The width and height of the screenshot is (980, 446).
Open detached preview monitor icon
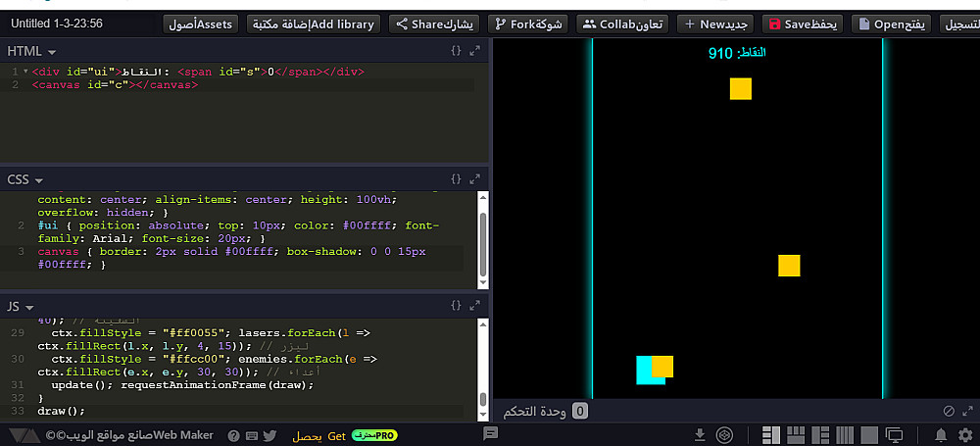pos(895,435)
